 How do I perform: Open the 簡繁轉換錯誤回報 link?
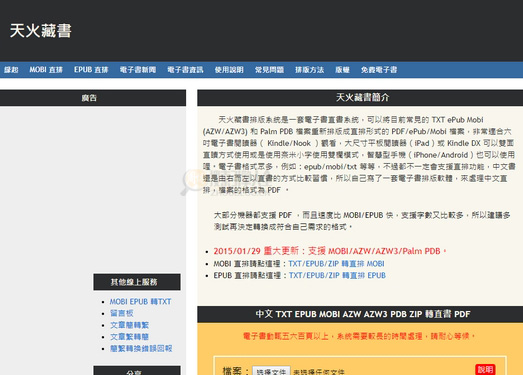tap(141, 348)
